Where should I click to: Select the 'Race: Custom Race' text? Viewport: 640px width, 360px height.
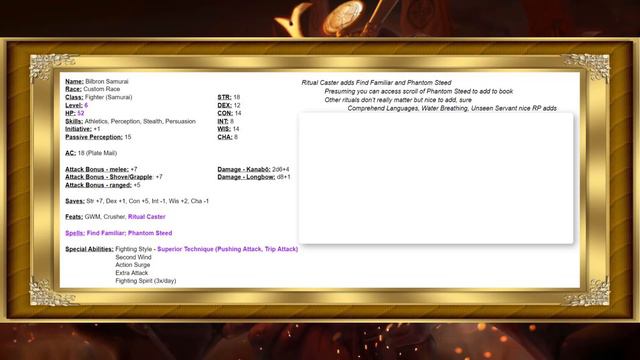pyautogui.click(x=93, y=89)
